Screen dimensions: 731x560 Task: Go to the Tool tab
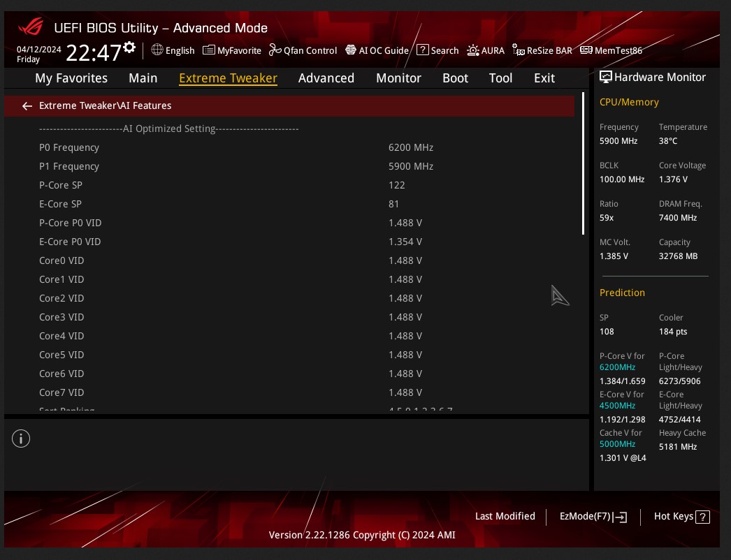coord(500,78)
